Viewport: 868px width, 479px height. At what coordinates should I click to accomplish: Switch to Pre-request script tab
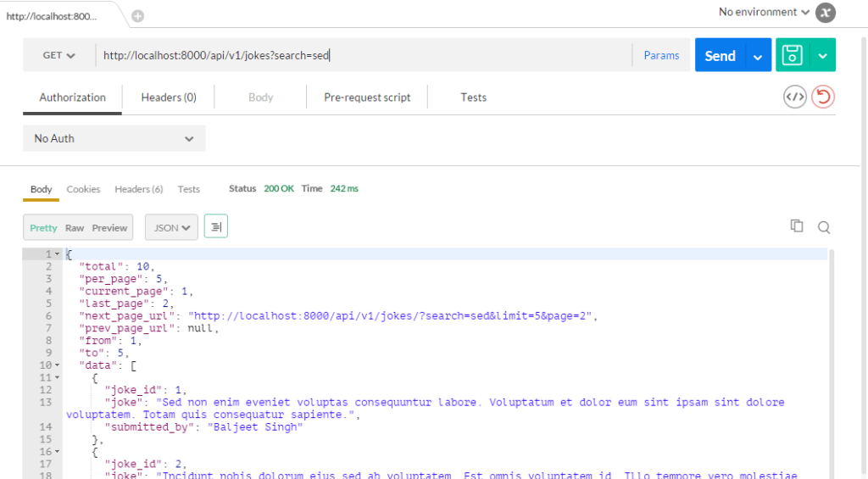[367, 97]
